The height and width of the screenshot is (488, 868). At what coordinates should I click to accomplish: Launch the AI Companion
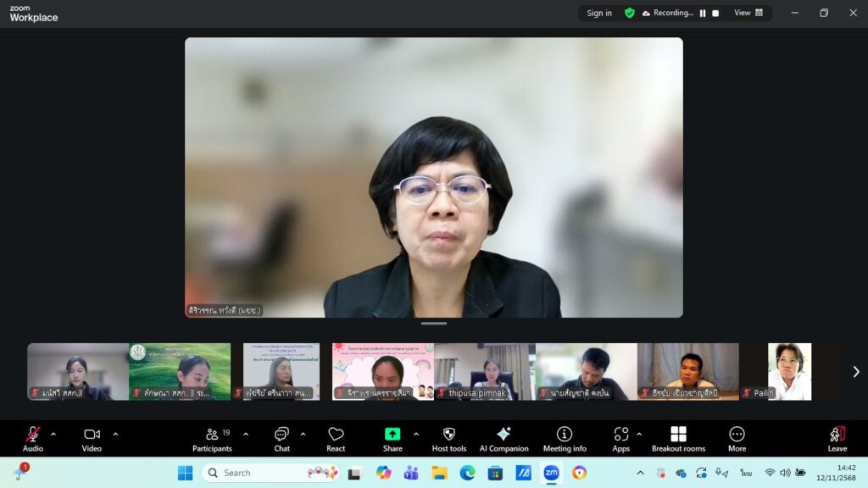[x=504, y=438]
